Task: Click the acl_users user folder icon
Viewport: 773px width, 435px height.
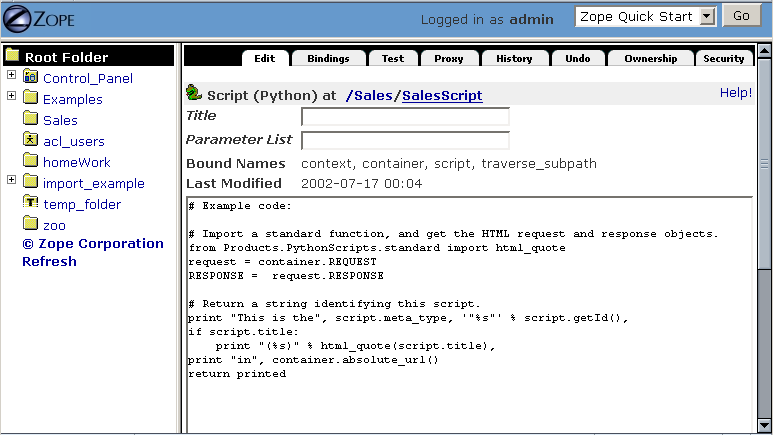Action: (31, 140)
